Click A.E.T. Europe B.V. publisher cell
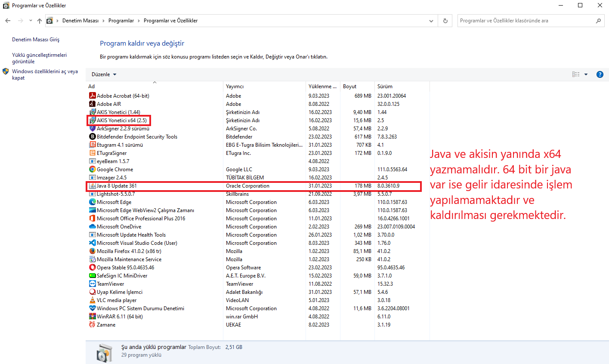This screenshot has height=364, width=609. coord(246,275)
